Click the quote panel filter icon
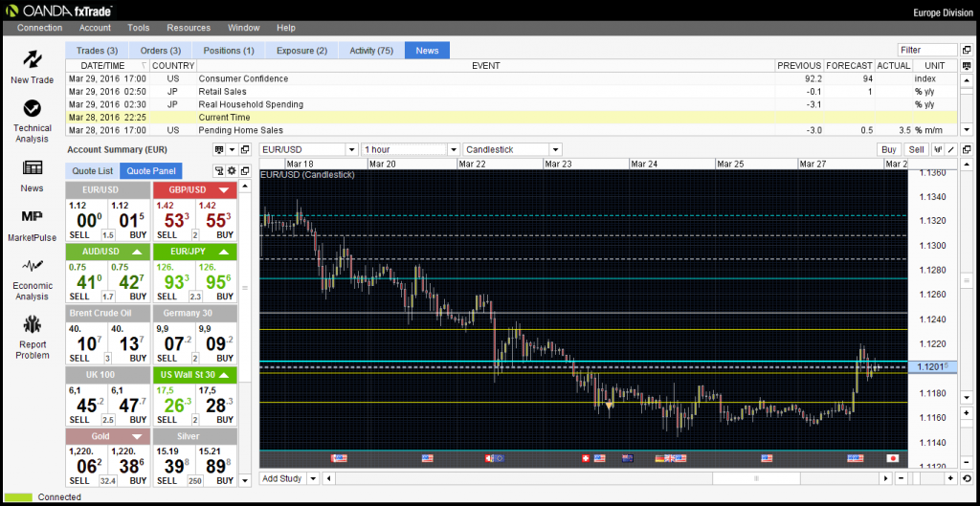 point(219,170)
